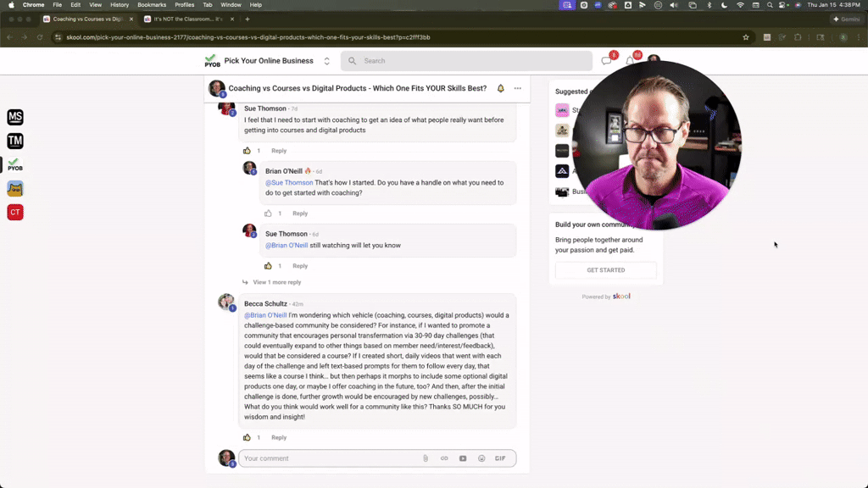Click the browser address bar URL
Screen dimensions: 868x488
pos(248,37)
